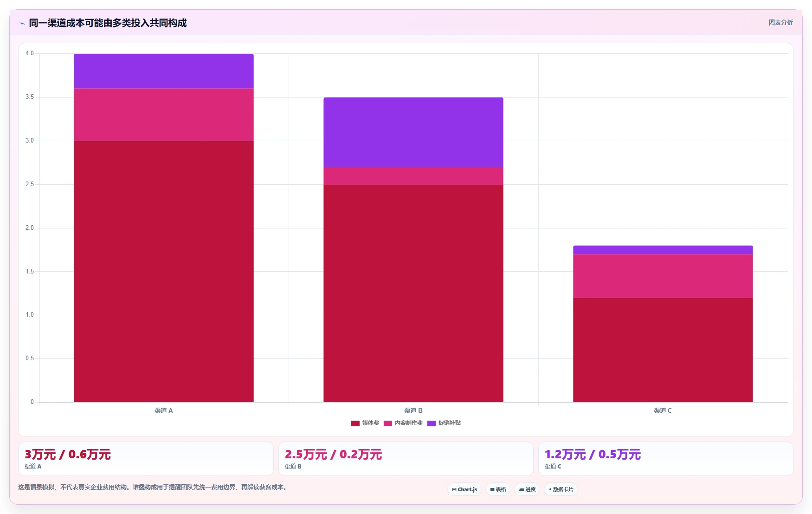Click the 图表分析 label in the header
812x514 pixels.
[780, 22]
